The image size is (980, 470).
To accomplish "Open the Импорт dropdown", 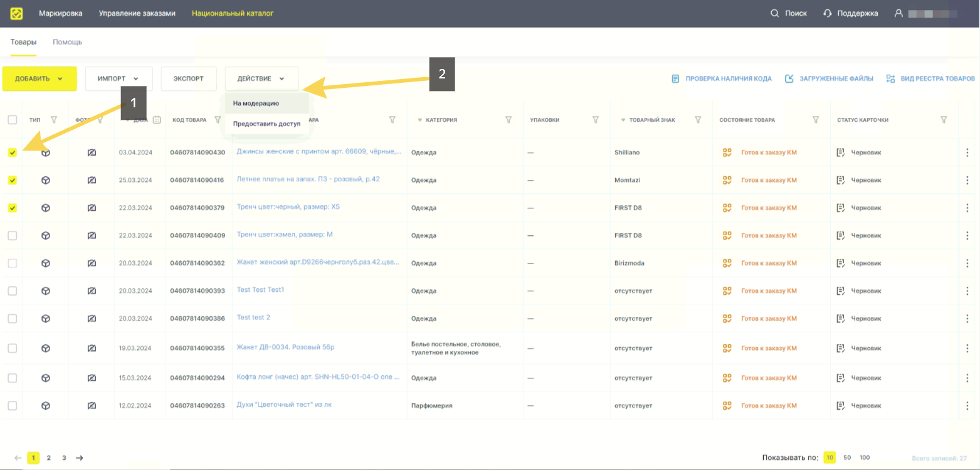I will (x=119, y=79).
